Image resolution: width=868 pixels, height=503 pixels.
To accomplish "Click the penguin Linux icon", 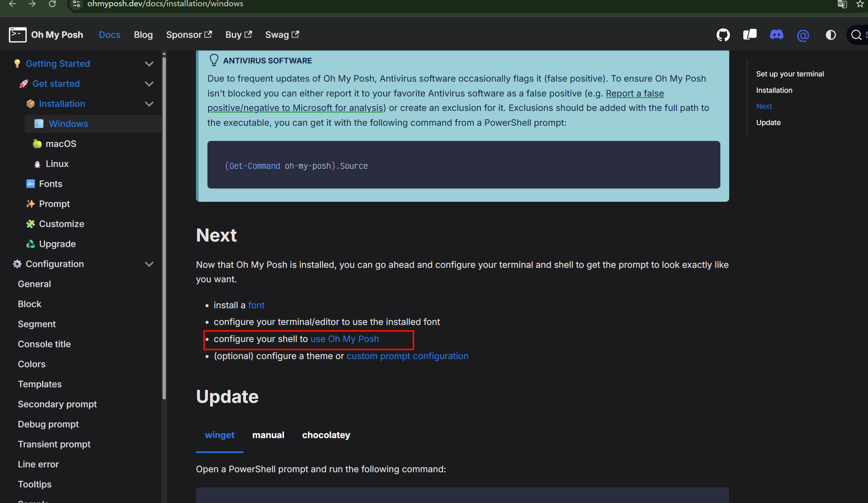I will (x=37, y=164).
